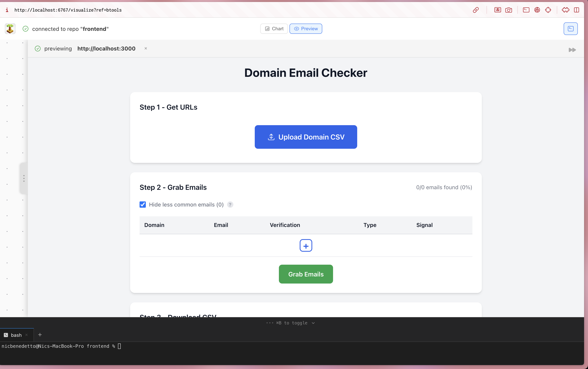Select the Preview tab
The height and width of the screenshot is (369, 588).
(x=306, y=28)
